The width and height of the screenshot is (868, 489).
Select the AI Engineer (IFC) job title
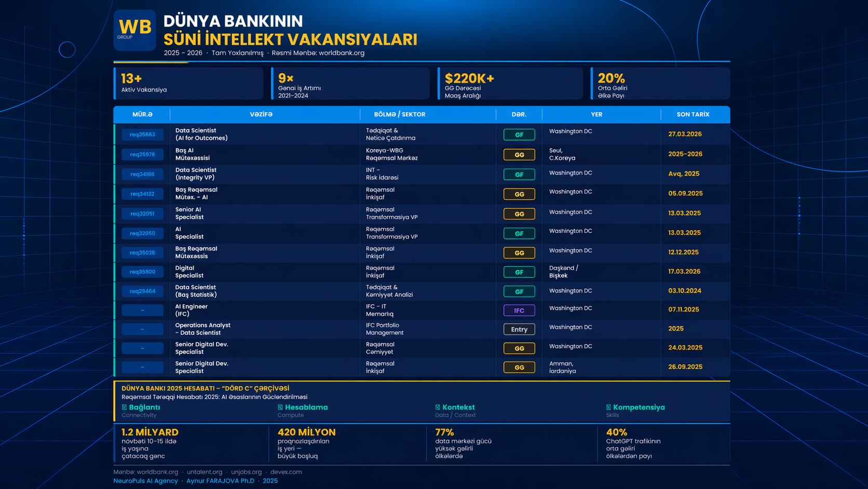tap(191, 310)
